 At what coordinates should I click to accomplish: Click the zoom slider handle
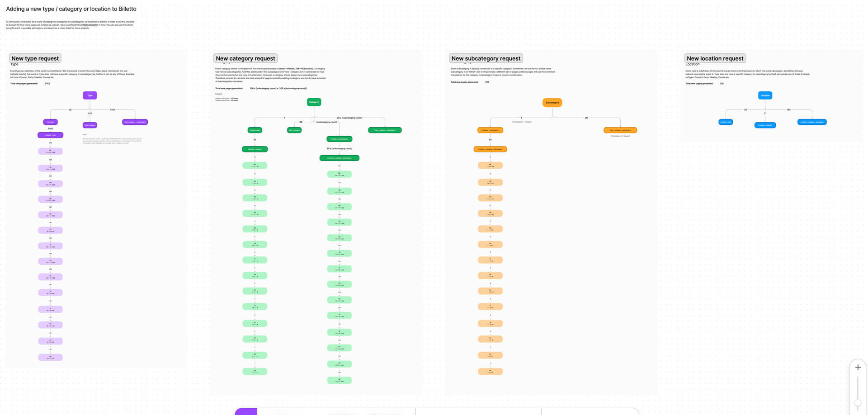[x=858, y=402]
